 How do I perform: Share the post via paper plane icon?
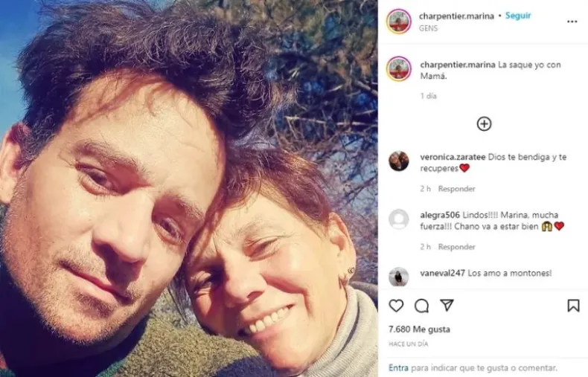point(447,305)
